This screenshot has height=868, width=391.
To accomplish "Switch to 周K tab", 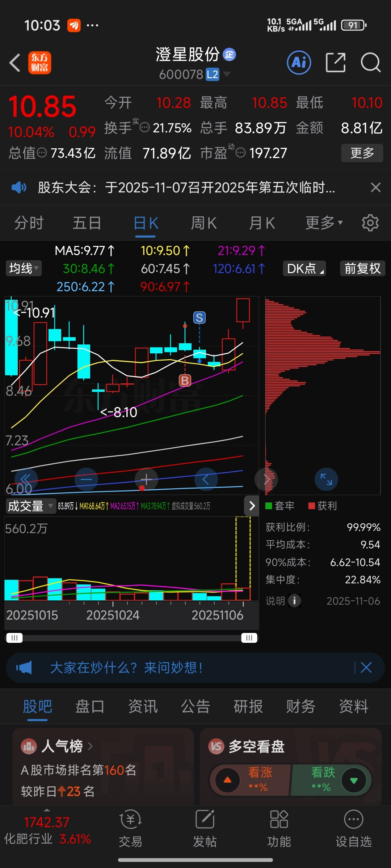I will coord(203,223).
